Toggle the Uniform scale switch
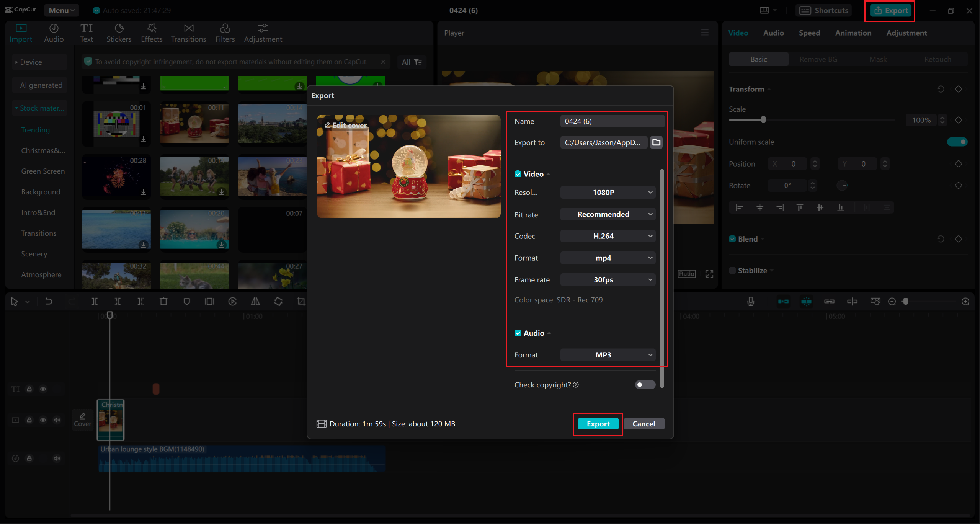 pos(957,142)
